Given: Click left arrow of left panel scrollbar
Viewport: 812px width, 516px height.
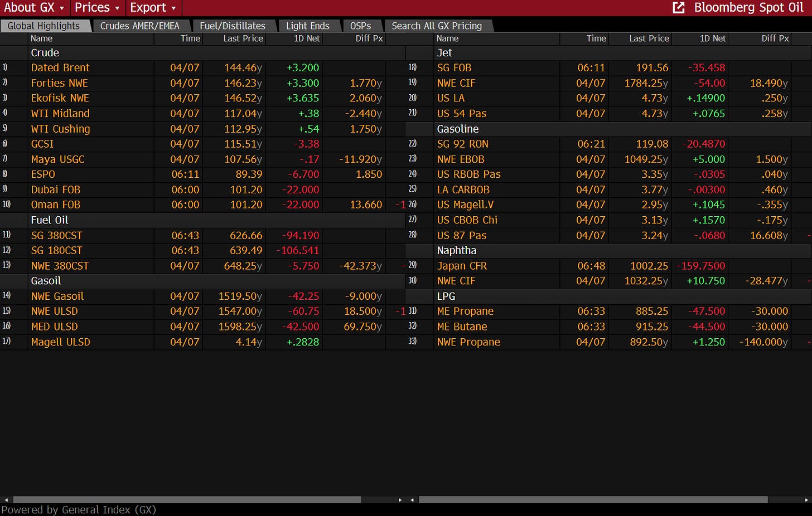Looking at the screenshot, I should pos(6,500).
